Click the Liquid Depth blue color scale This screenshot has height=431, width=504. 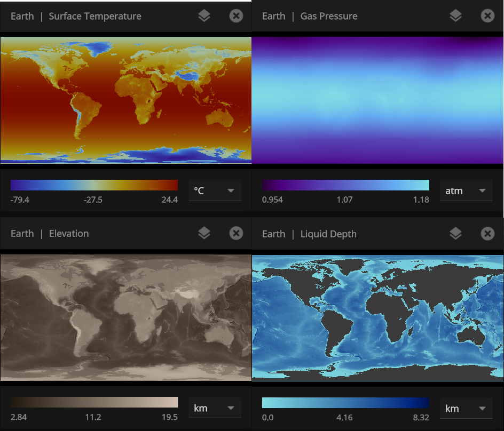(x=345, y=403)
